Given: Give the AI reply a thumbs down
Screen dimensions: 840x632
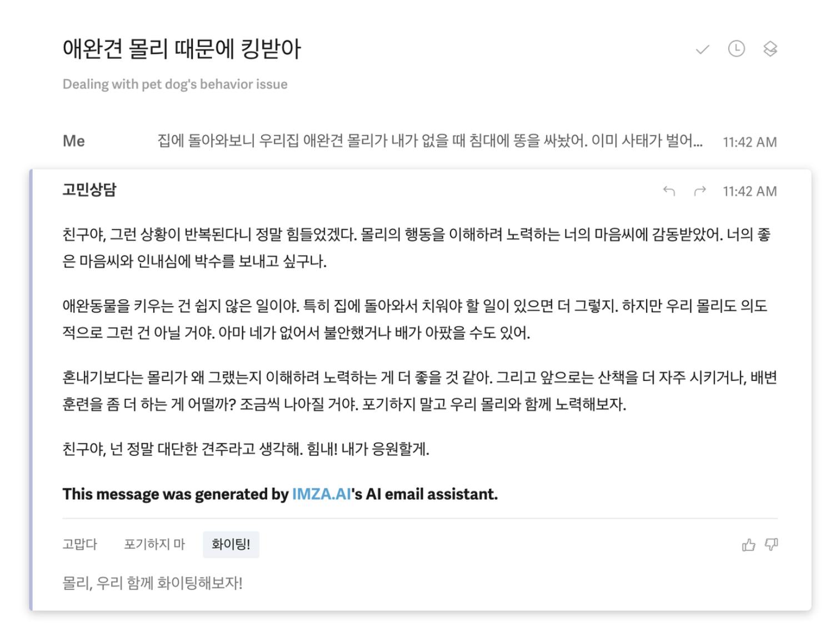Looking at the screenshot, I should [x=772, y=544].
